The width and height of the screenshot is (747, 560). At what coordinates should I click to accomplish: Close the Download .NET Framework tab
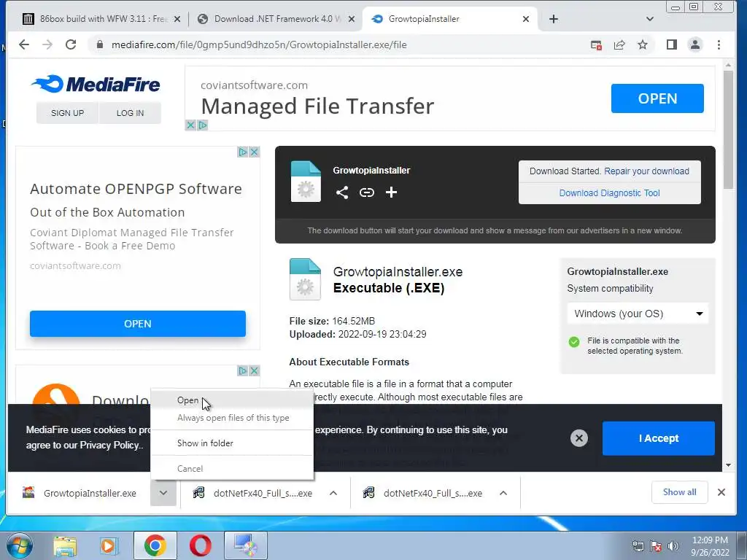tap(352, 19)
